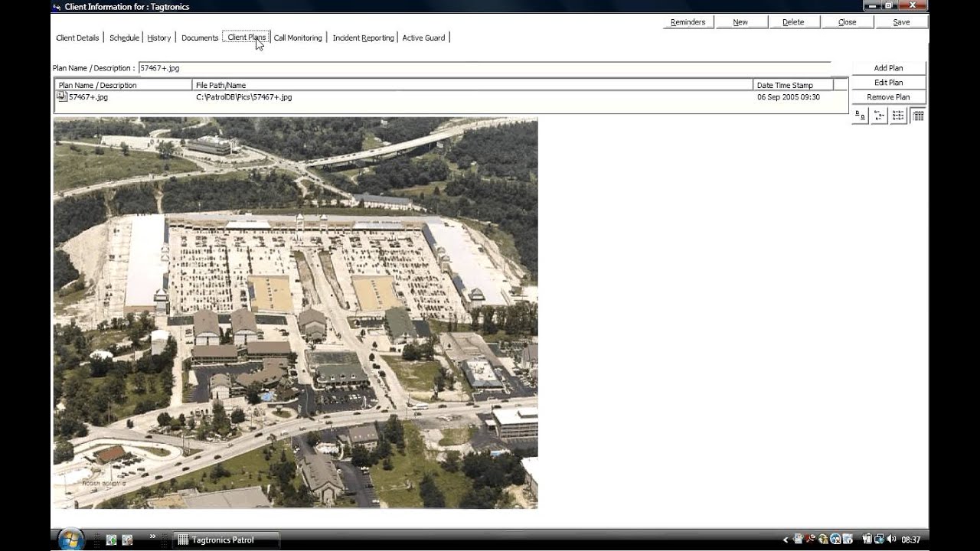Select the 57467+.jpg row name
This screenshot has width=980, height=551.
tap(88, 97)
